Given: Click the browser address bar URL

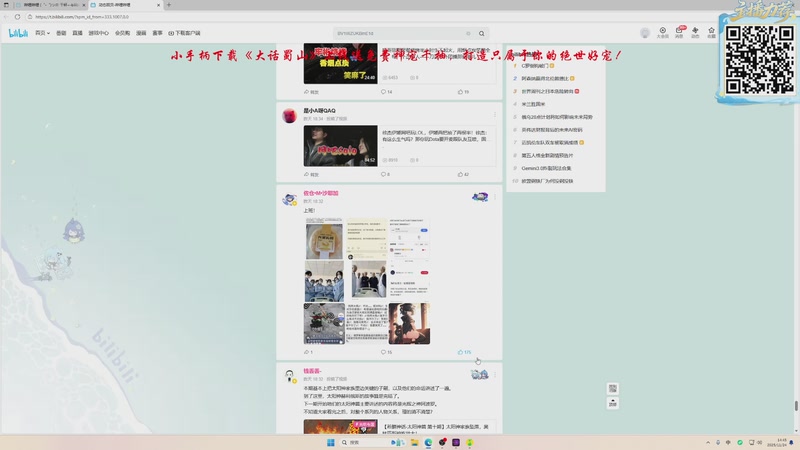Looking at the screenshot, I should tap(82, 17).
